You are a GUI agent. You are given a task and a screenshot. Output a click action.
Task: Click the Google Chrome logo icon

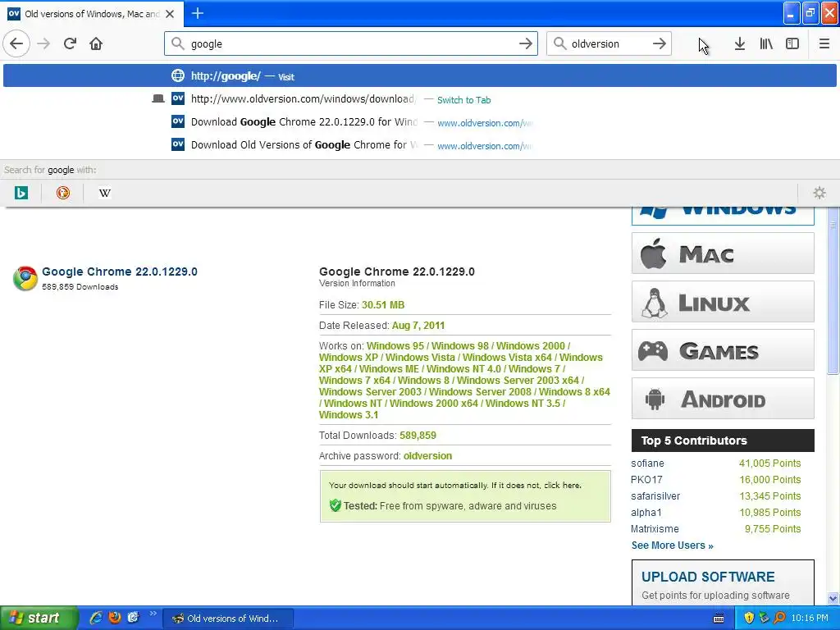pyautogui.click(x=25, y=278)
